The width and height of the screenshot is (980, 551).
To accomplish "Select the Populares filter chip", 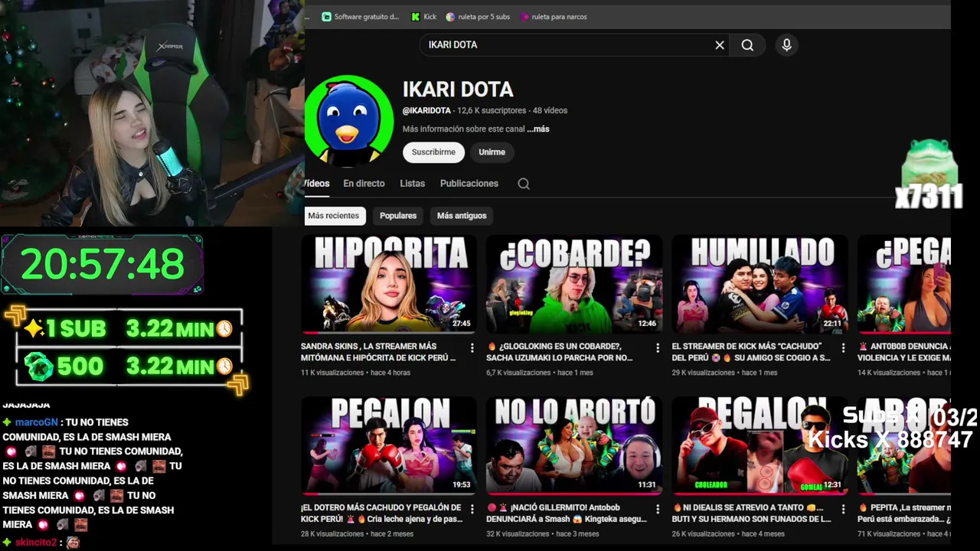I will pyautogui.click(x=398, y=216).
